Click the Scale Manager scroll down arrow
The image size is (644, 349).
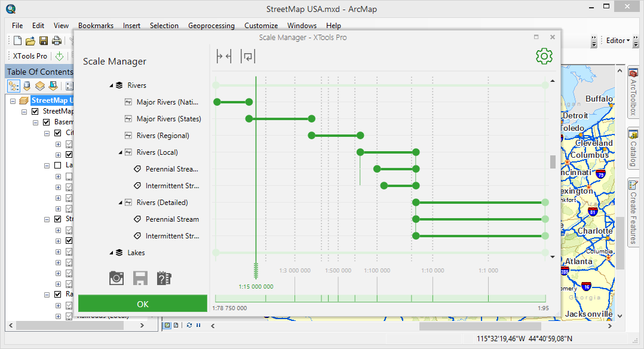point(553,257)
